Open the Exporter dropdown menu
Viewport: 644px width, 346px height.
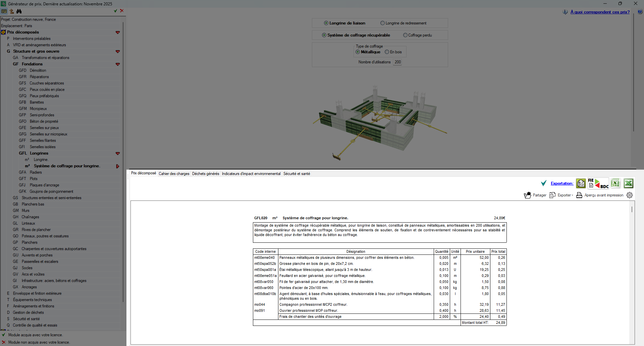566,195
